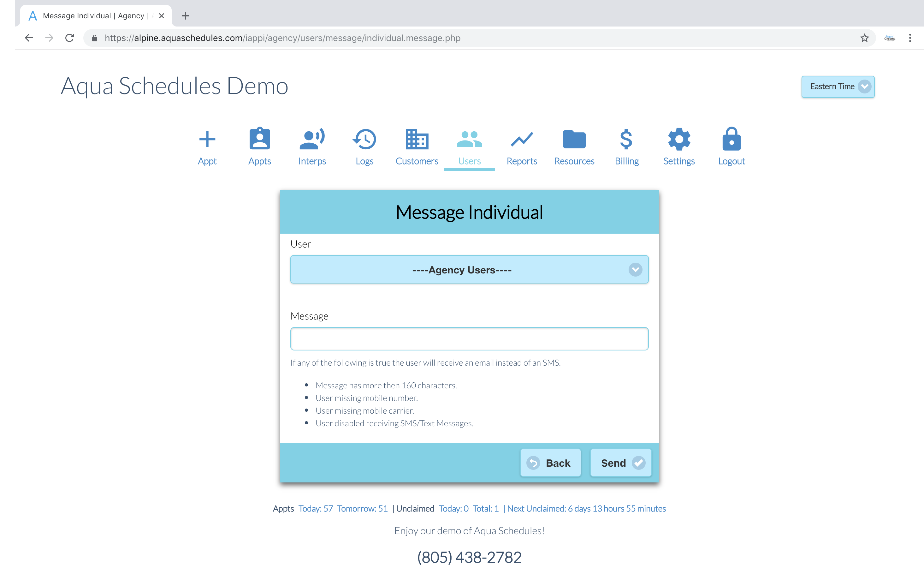Screen dimensions: 924x586
Task: Open the Aqua Chroma extension icon
Action: click(890, 38)
